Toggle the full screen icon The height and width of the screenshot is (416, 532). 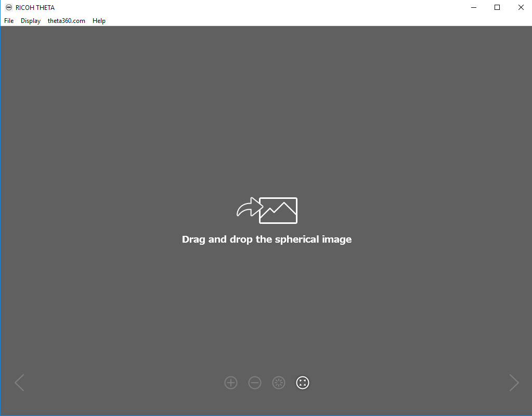pyautogui.click(x=303, y=383)
